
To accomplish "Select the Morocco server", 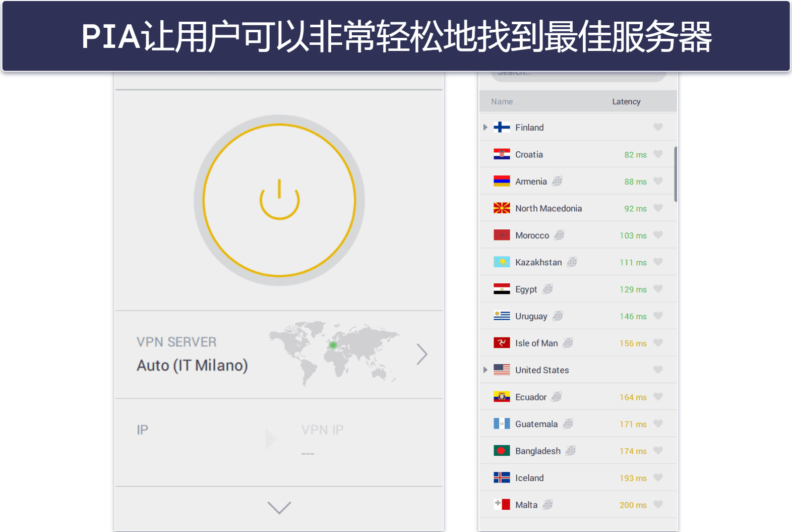I will pyautogui.click(x=578, y=235).
